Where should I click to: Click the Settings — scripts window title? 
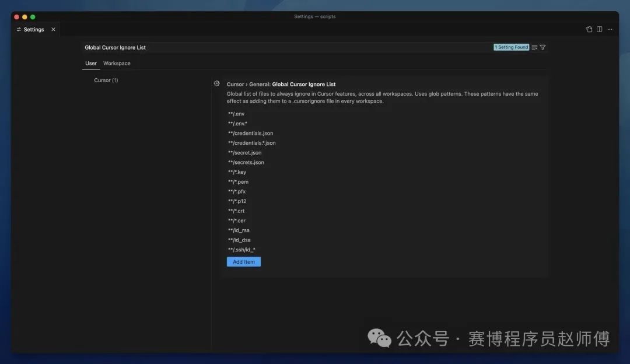314,16
